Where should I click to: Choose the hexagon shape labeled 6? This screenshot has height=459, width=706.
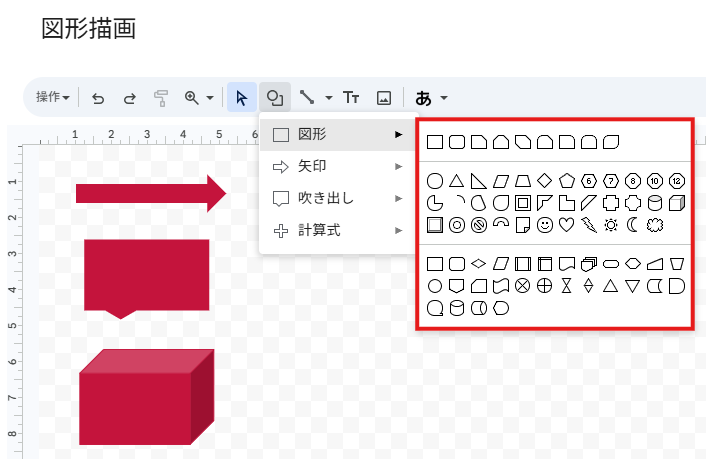pyautogui.click(x=589, y=181)
